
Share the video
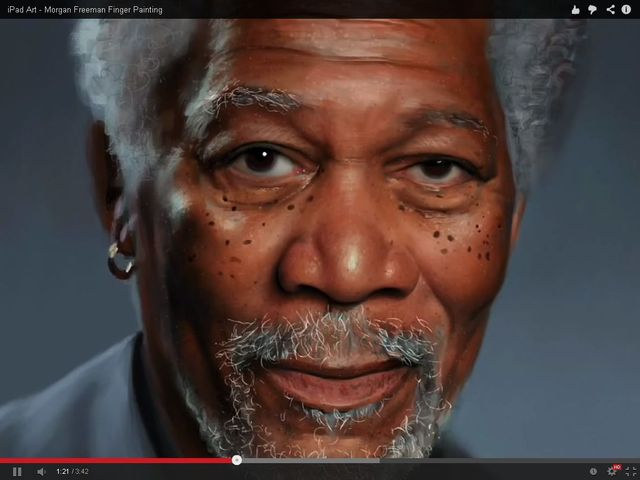[610, 9]
